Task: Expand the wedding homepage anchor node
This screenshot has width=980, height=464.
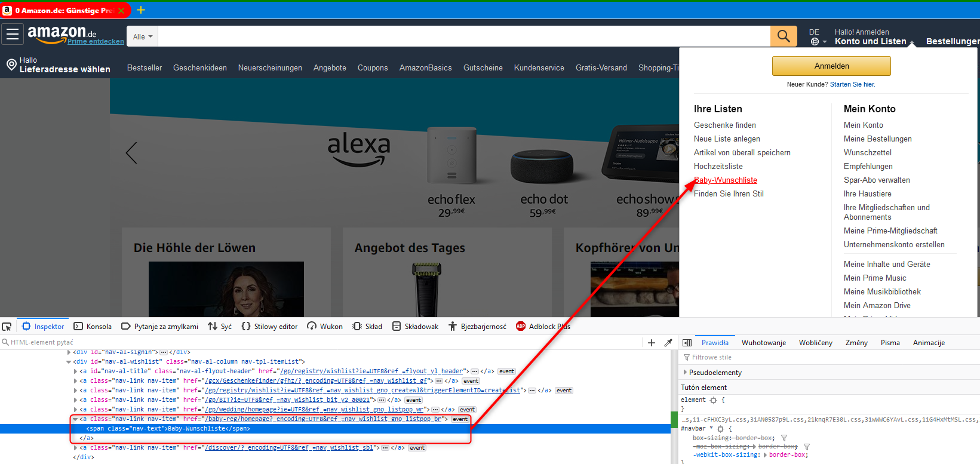Action: coord(75,410)
